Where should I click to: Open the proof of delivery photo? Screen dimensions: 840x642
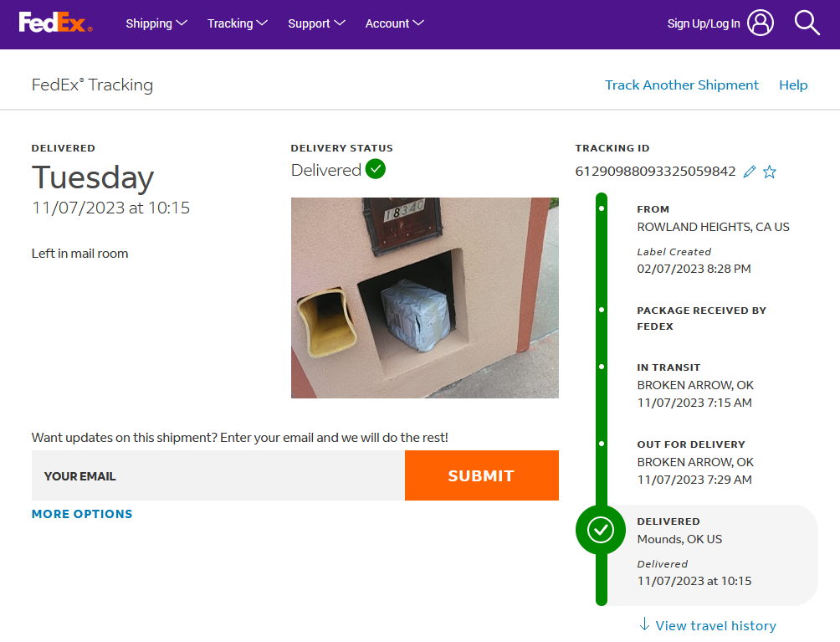[424, 297]
